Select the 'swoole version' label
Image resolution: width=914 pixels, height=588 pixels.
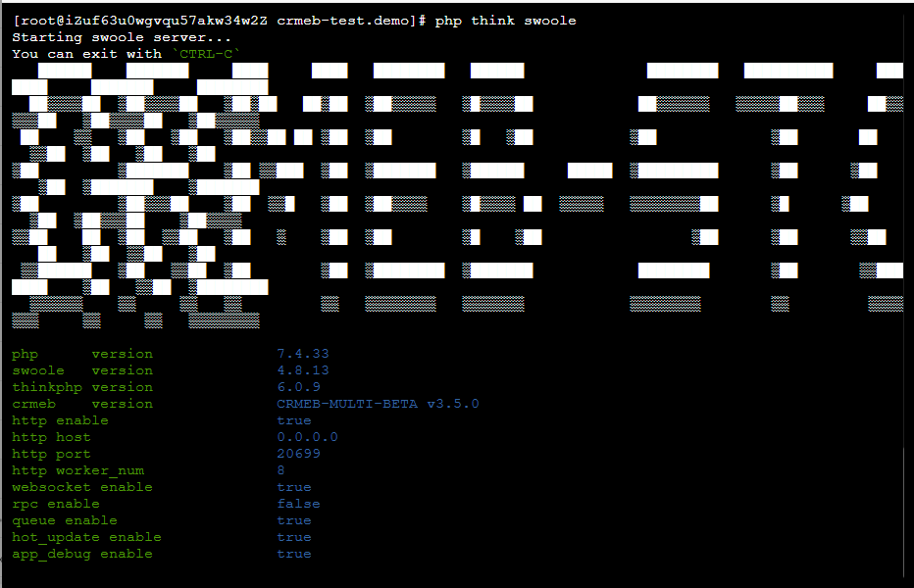coord(82,370)
